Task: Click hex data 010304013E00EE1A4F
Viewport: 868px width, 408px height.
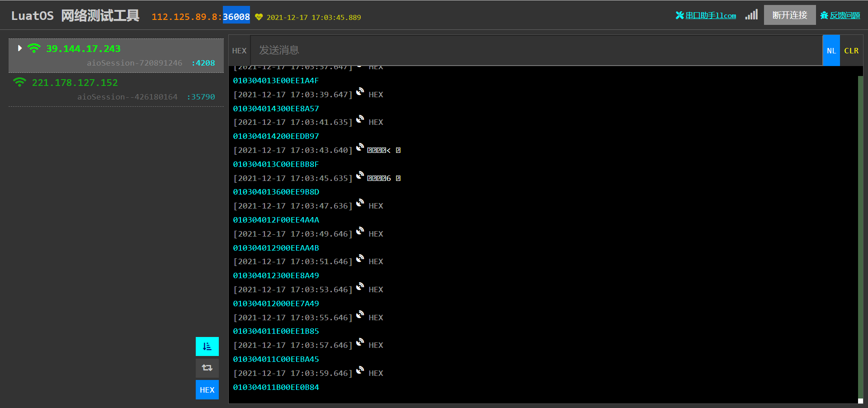Action: [x=276, y=81]
